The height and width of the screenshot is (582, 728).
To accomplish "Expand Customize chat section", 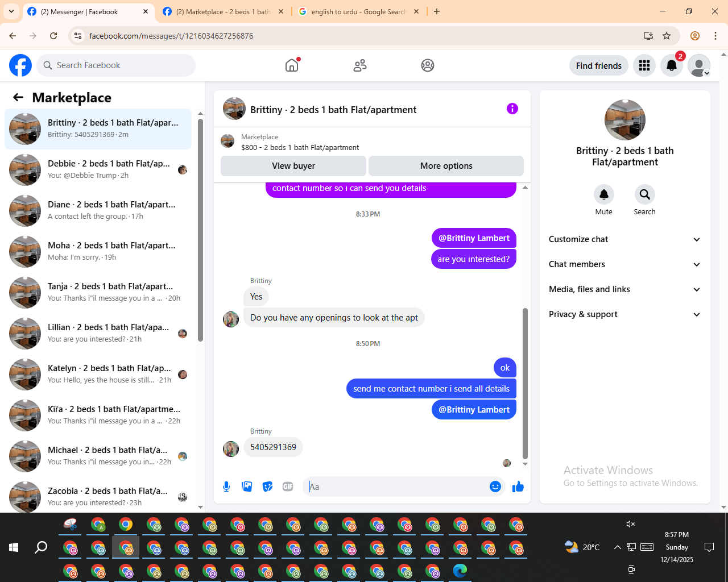I will click(x=624, y=239).
